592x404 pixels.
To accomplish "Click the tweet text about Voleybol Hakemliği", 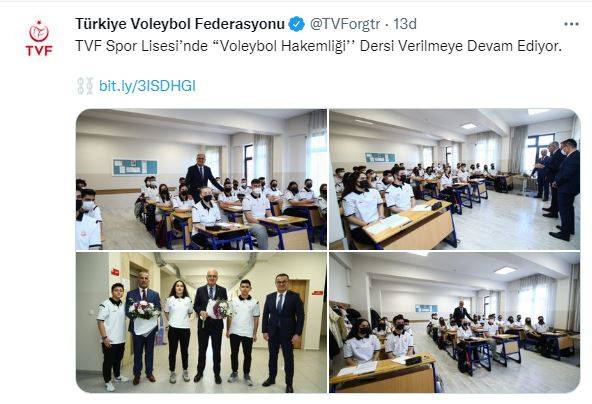I will pyautogui.click(x=319, y=46).
